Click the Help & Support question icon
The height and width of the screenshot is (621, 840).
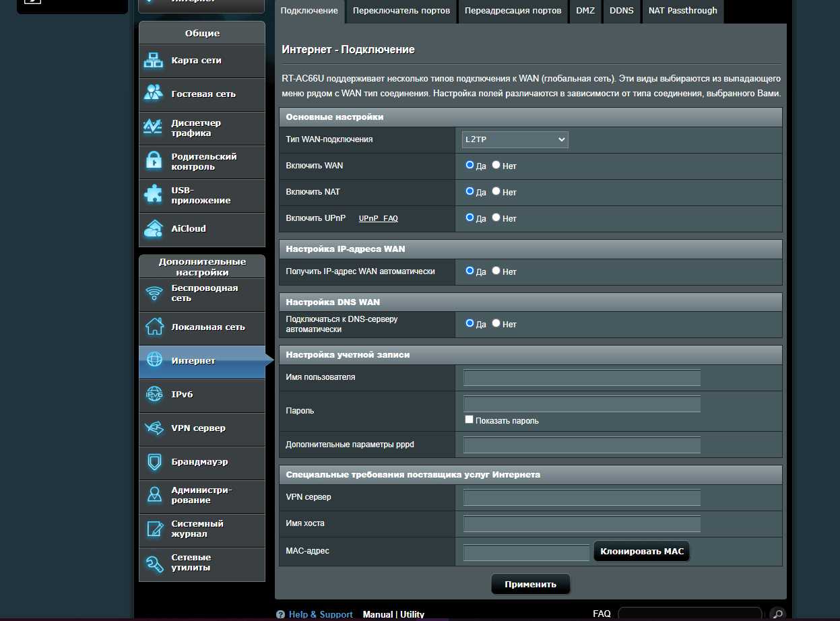coord(280,614)
